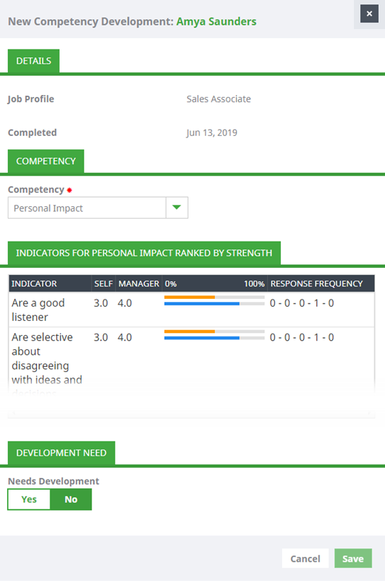This screenshot has height=588, width=385.
Task: Click the Job Profile label
Action: (x=30, y=99)
